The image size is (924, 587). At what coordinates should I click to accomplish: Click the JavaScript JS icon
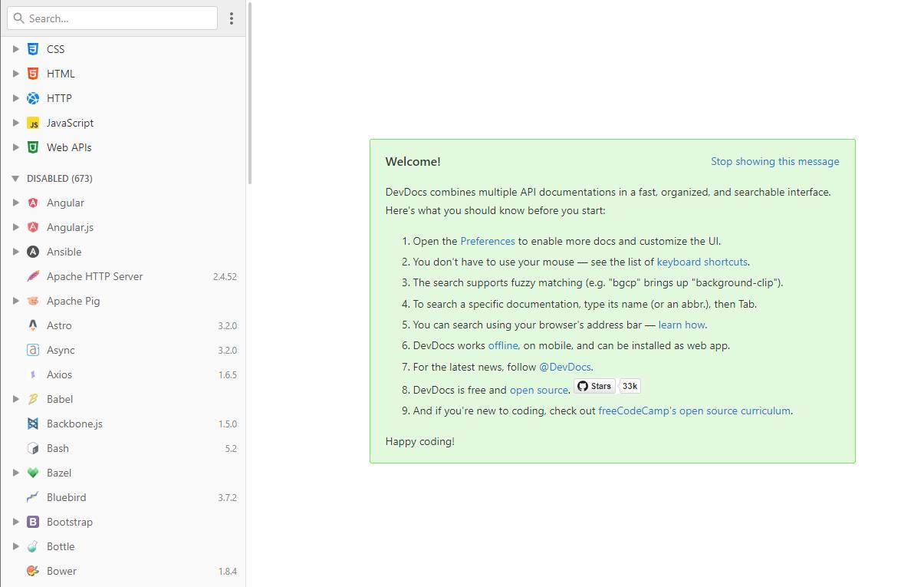click(33, 123)
